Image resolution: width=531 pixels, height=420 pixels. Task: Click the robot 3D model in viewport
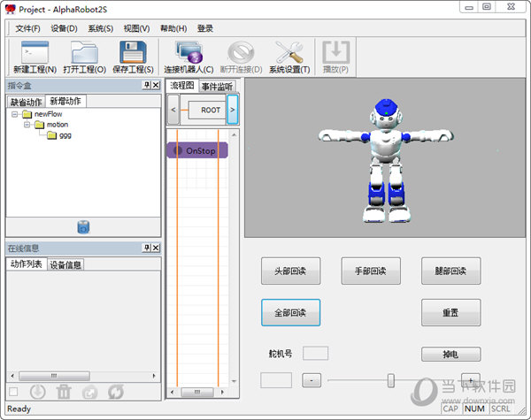point(386,160)
